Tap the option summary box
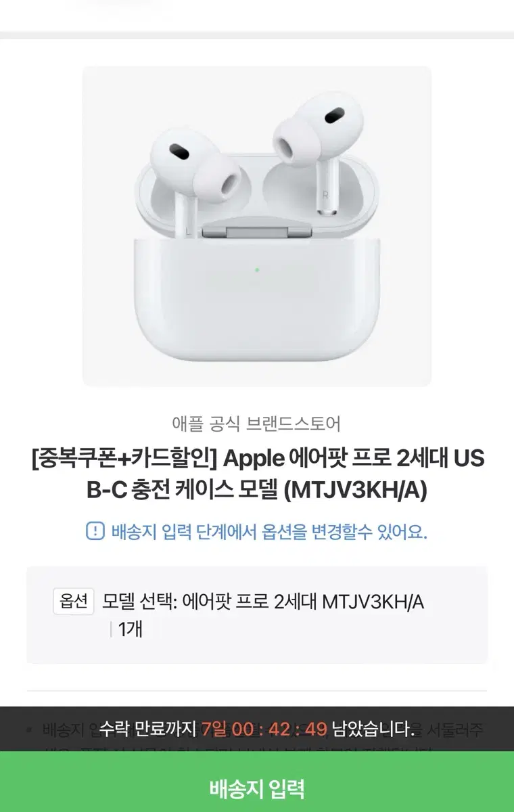514x812 pixels. (257, 615)
